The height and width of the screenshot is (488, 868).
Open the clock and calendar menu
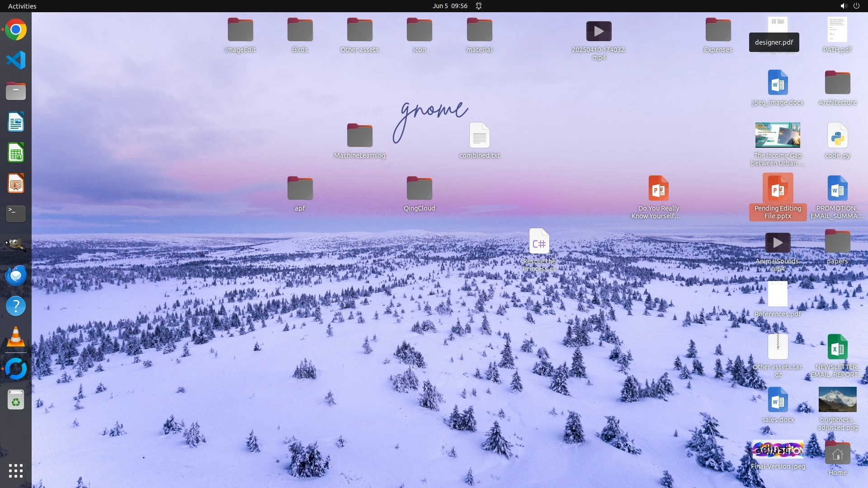tap(449, 6)
